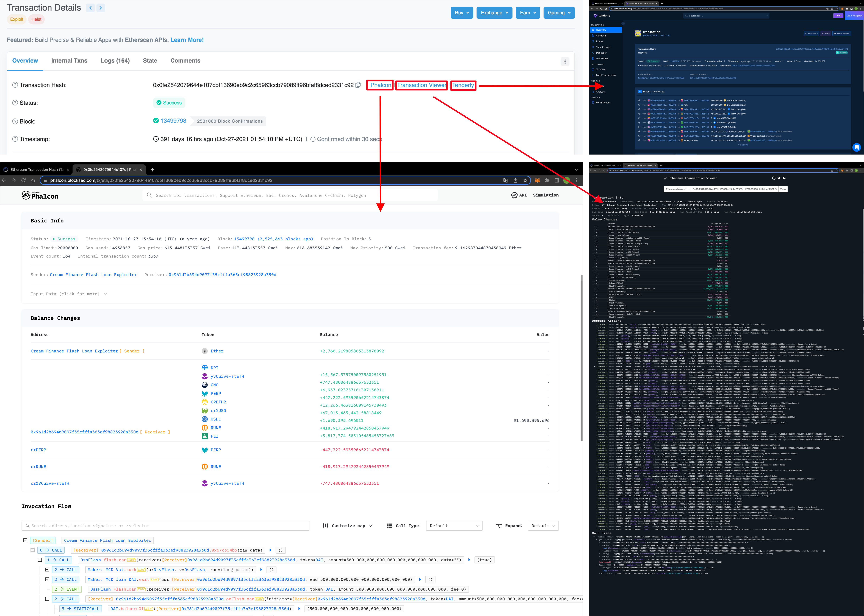The height and width of the screenshot is (616, 864).
Task: Click the Tenderly link on Etherscan
Action: tap(463, 85)
